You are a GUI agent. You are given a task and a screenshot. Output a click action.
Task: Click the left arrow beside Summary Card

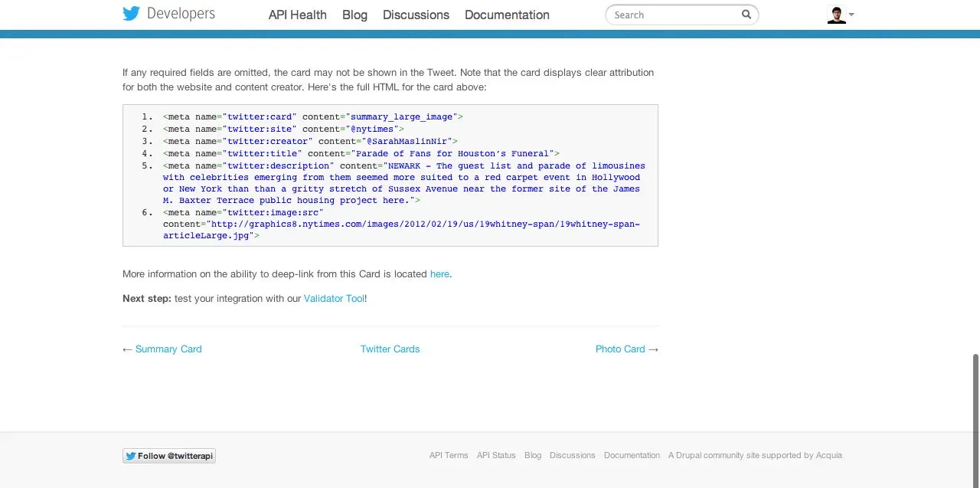click(x=126, y=349)
